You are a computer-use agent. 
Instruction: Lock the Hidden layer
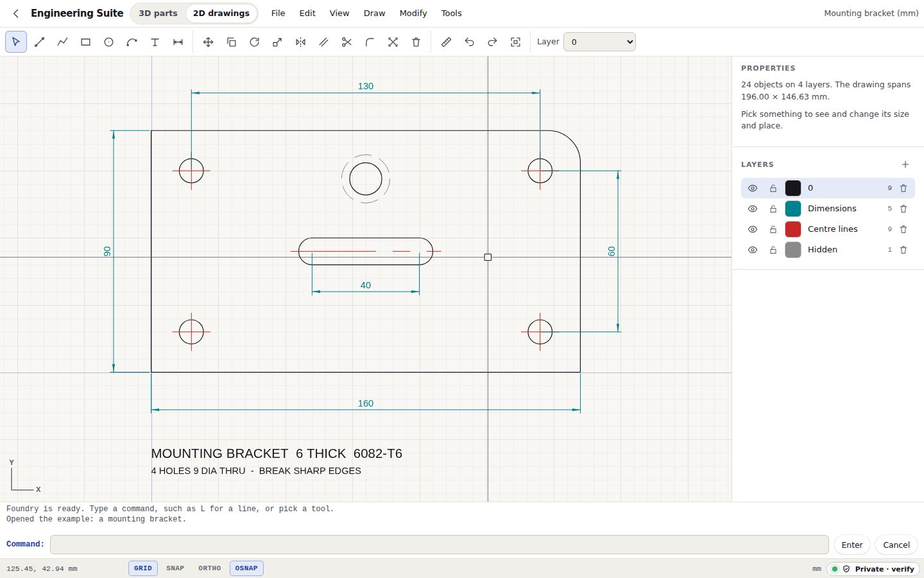pos(773,250)
